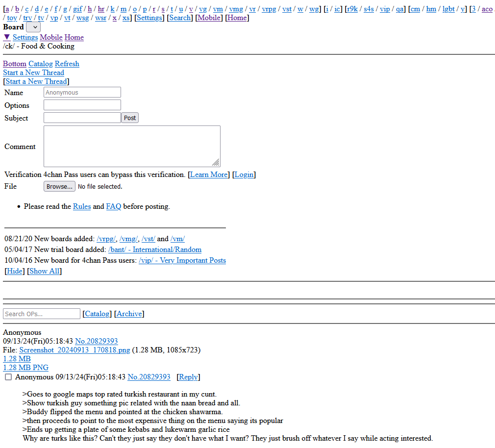Open the /a/ board link

[x=7, y=9]
